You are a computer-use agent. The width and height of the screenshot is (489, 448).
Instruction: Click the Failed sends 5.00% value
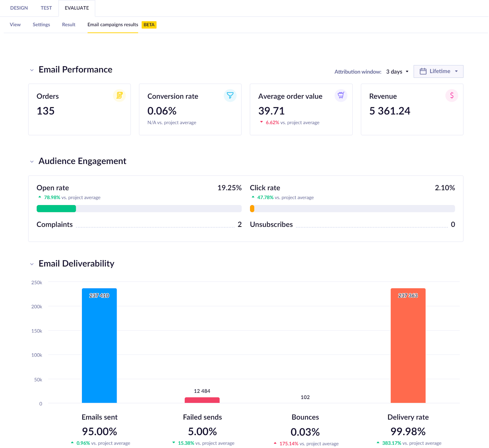[x=202, y=431]
